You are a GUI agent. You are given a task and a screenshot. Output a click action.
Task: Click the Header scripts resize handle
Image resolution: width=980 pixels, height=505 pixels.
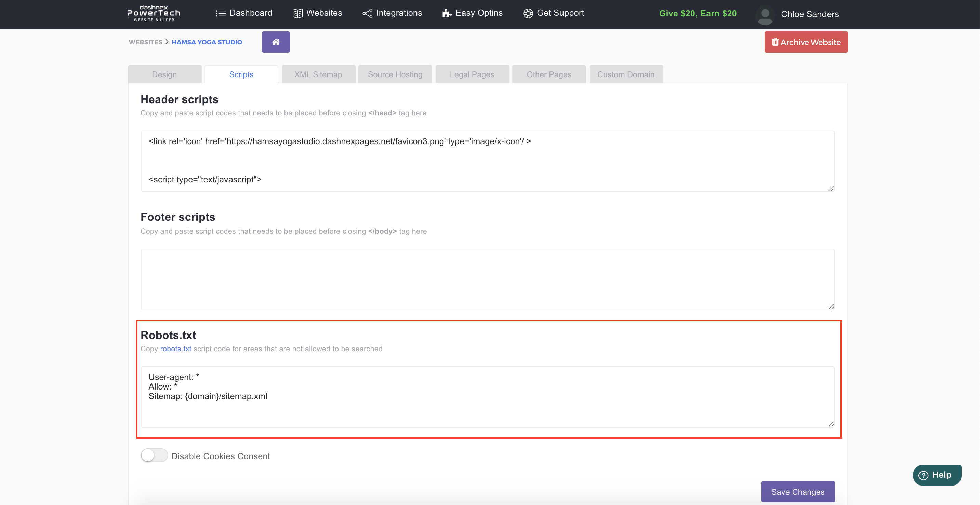[x=831, y=189]
